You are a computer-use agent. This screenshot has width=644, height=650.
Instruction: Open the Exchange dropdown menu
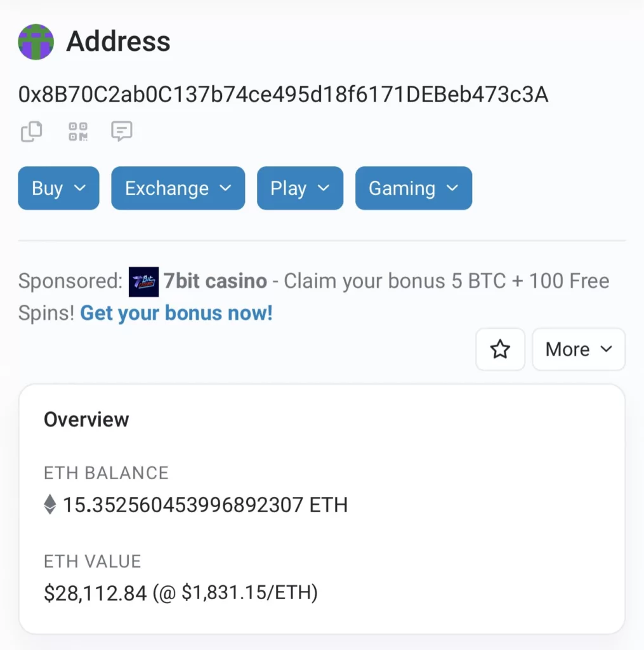coord(178,189)
